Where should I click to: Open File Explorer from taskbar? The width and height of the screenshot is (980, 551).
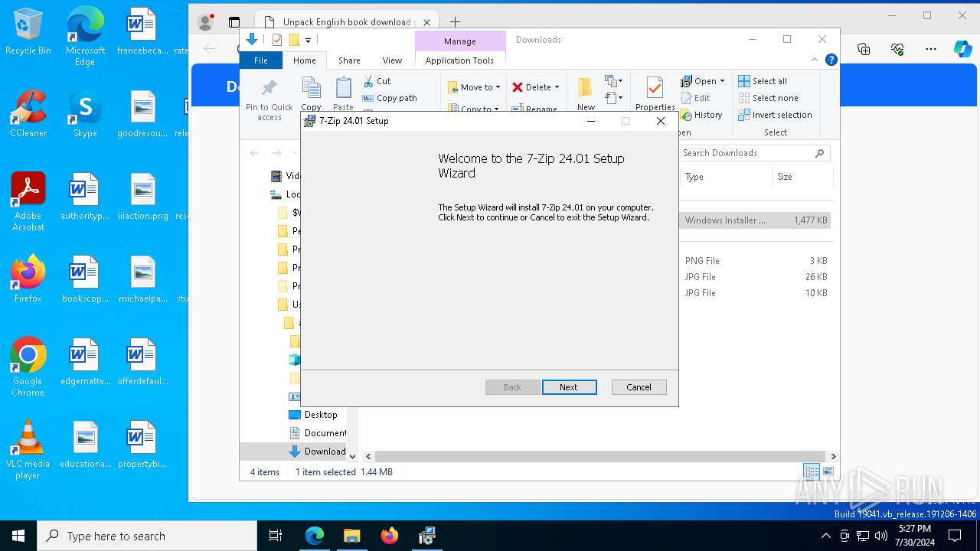(x=351, y=536)
